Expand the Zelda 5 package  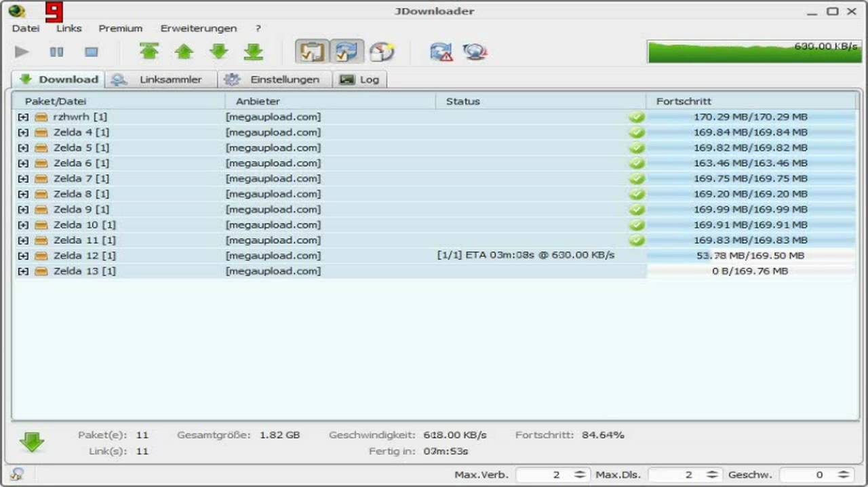tap(23, 148)
